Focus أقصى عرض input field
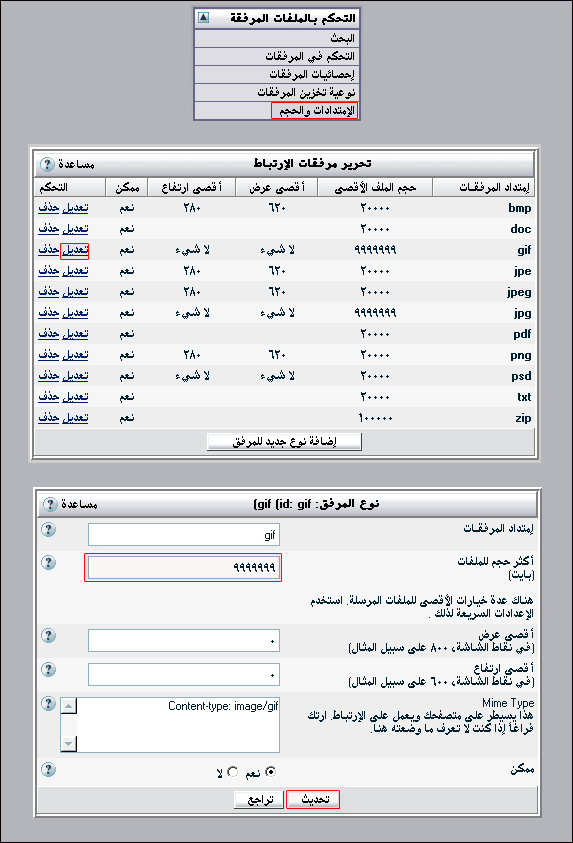This screenshot has height=843, width=573. (184, 640)
